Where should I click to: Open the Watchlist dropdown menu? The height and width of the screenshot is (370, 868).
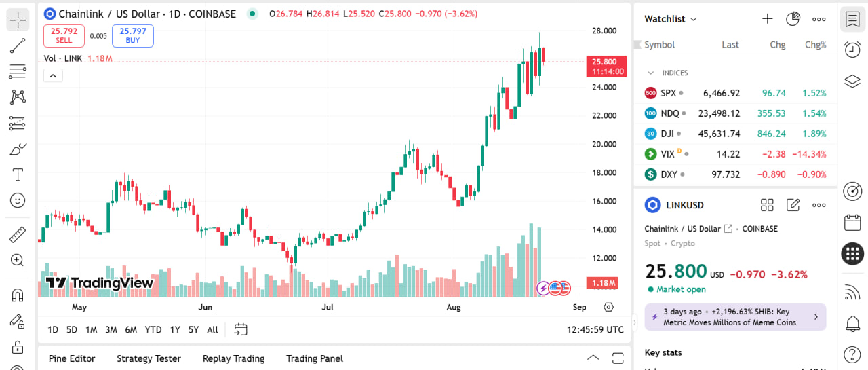[670, 19]
